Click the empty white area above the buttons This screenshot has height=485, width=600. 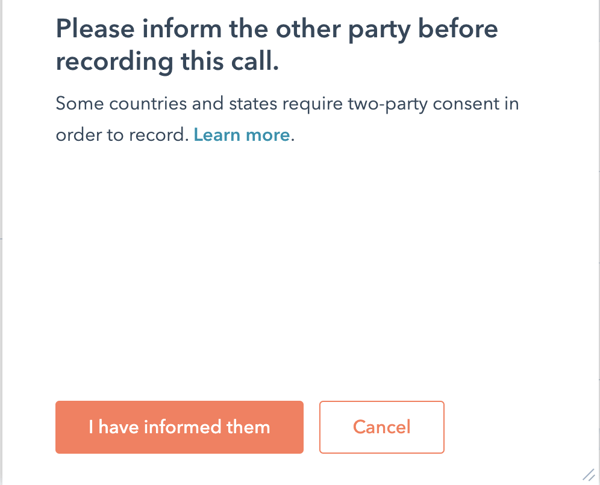tap(300, 280)
